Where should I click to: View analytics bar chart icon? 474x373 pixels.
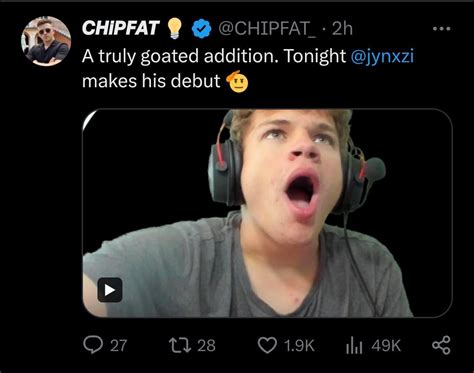click(x=354, y=345)
